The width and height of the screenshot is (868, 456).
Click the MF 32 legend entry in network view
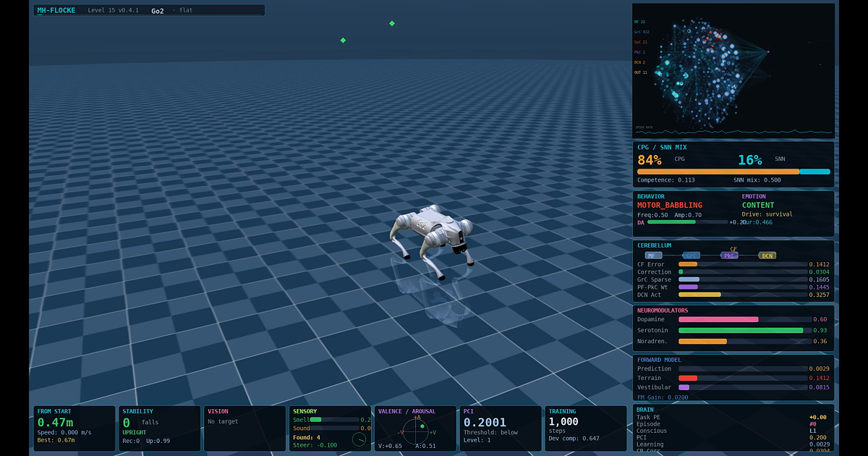(639, 22)
